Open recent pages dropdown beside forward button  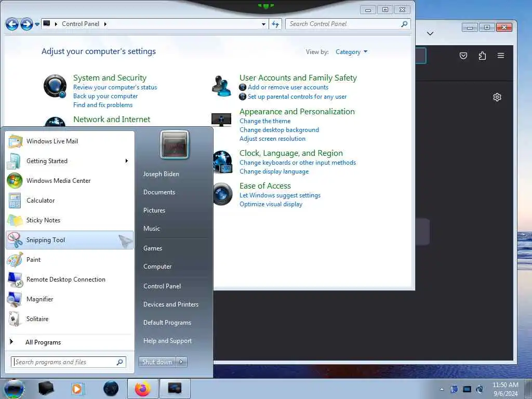pyautogui.click(x=37, y=24)
